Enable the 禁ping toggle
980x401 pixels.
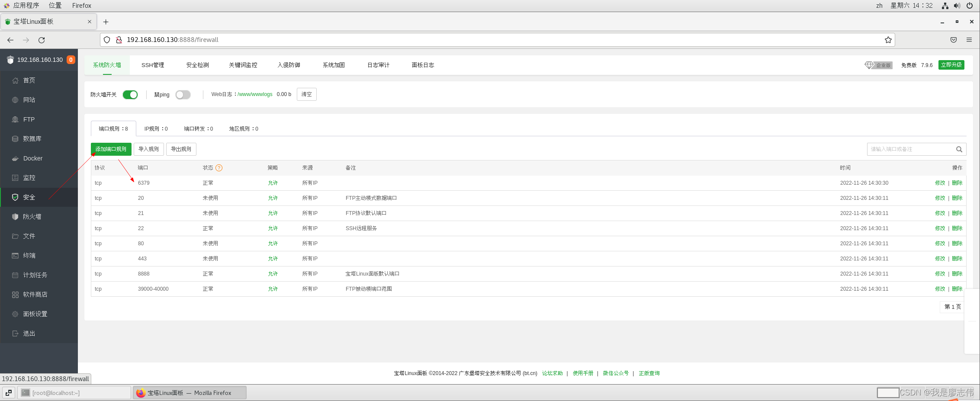click(x=183, y=95)
